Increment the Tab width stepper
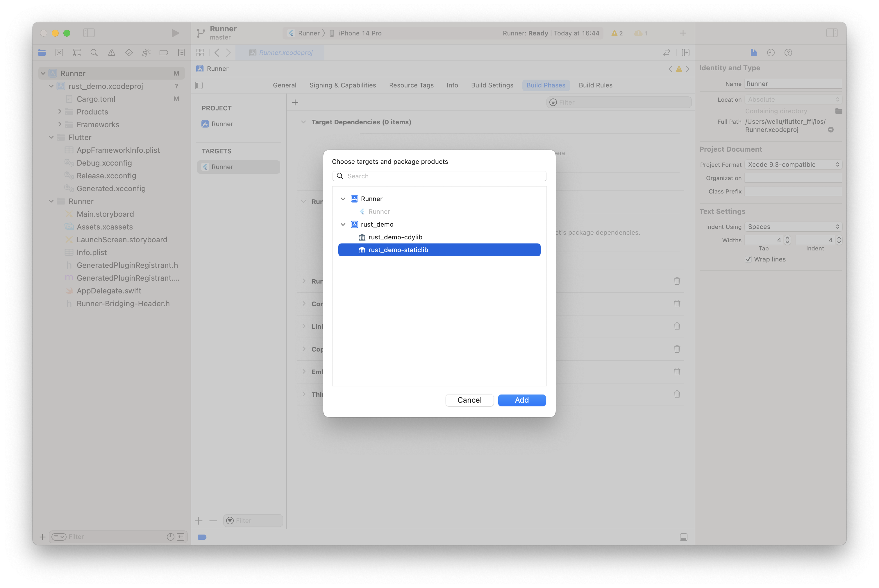Screen dimensions: 879x588 pos(787,238)
